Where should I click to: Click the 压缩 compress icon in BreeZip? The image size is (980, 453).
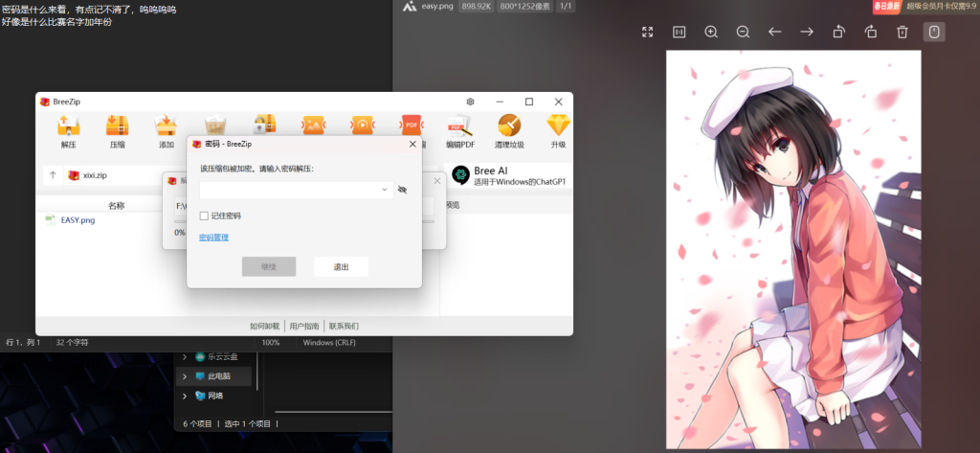117,125
